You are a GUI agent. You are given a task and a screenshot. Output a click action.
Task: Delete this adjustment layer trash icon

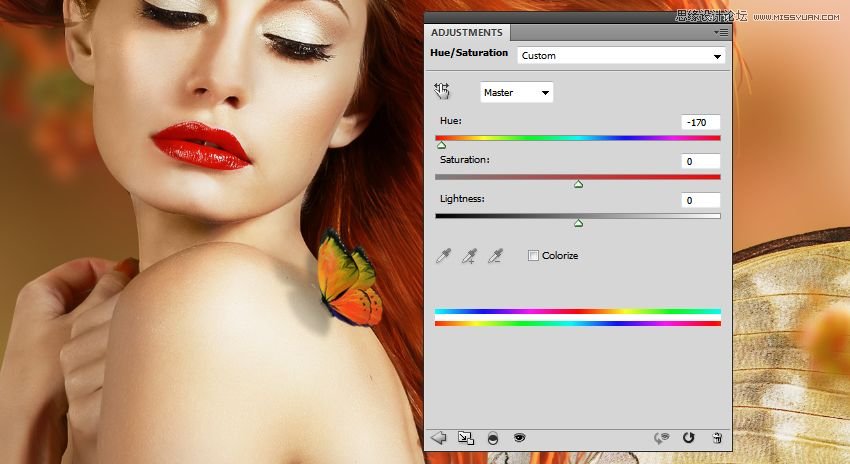pos(717,438)
